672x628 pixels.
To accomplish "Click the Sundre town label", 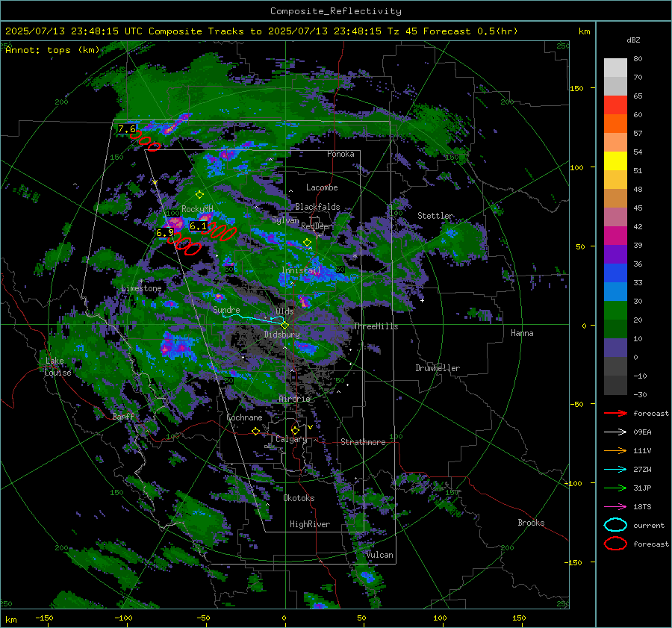I will click(226, 310).
